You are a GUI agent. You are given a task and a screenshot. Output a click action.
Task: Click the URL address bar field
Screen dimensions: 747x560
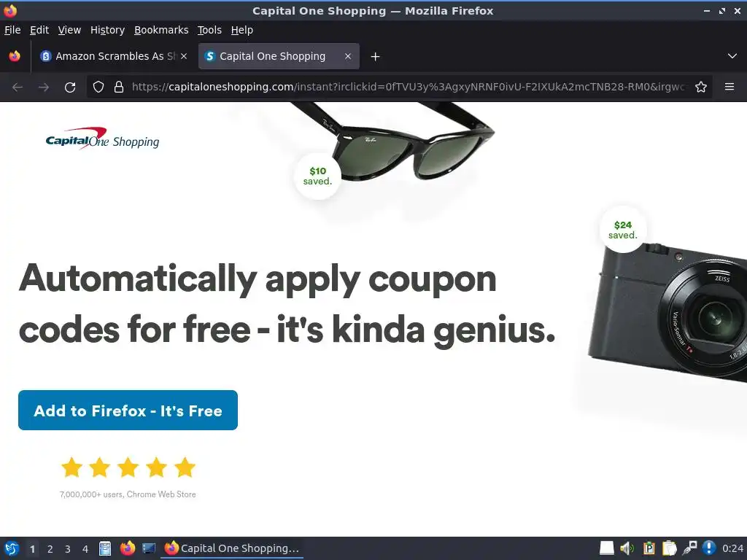(409, 87)
